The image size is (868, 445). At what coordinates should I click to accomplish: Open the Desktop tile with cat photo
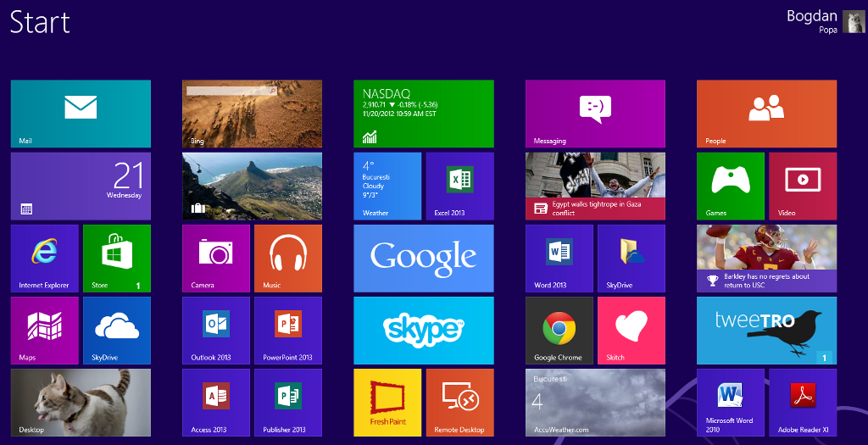(81, 402)
